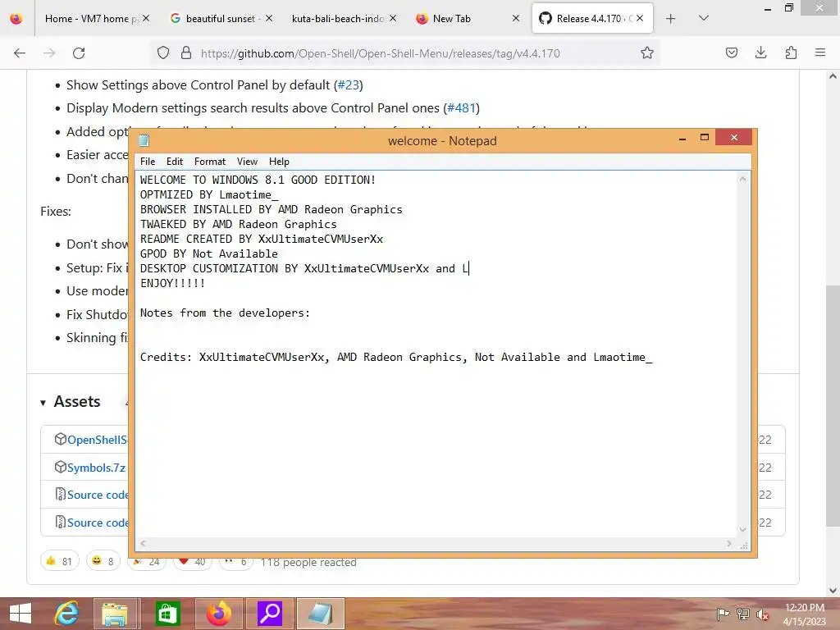The height and width of the screenshot is (630, 840).
Task: Switch to Firefox via taskbar icon
Action: (218, 614)
